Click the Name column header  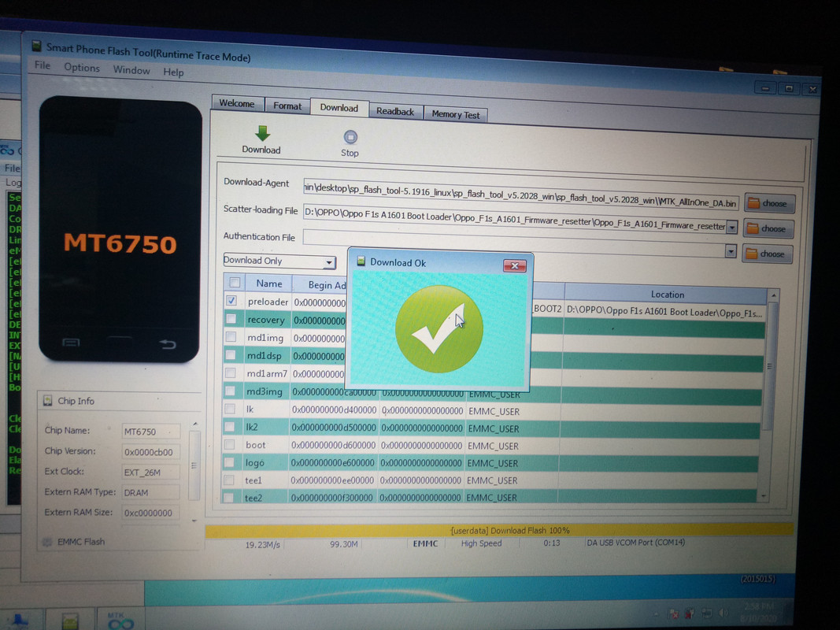tap(269, 283)
